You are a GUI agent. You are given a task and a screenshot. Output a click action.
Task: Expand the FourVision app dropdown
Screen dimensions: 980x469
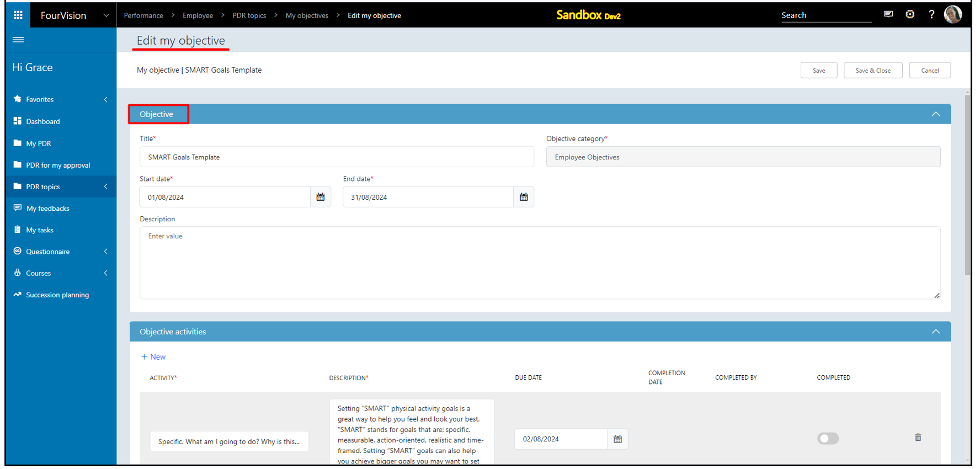point(106,15)
